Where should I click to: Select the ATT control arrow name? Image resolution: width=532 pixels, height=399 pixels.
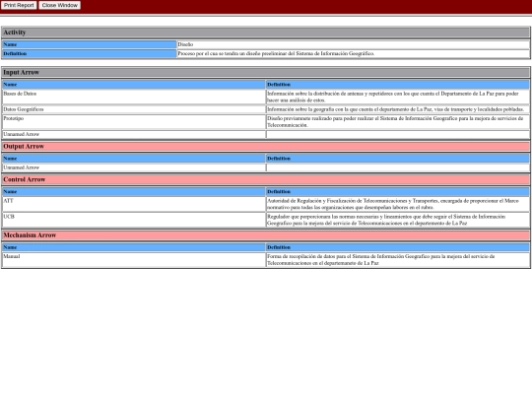[8, 201]
